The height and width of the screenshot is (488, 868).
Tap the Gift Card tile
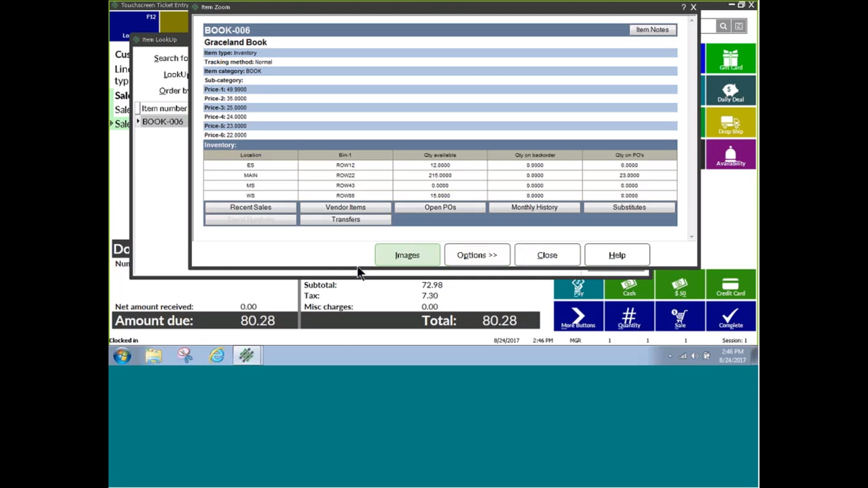click(731, 59)
